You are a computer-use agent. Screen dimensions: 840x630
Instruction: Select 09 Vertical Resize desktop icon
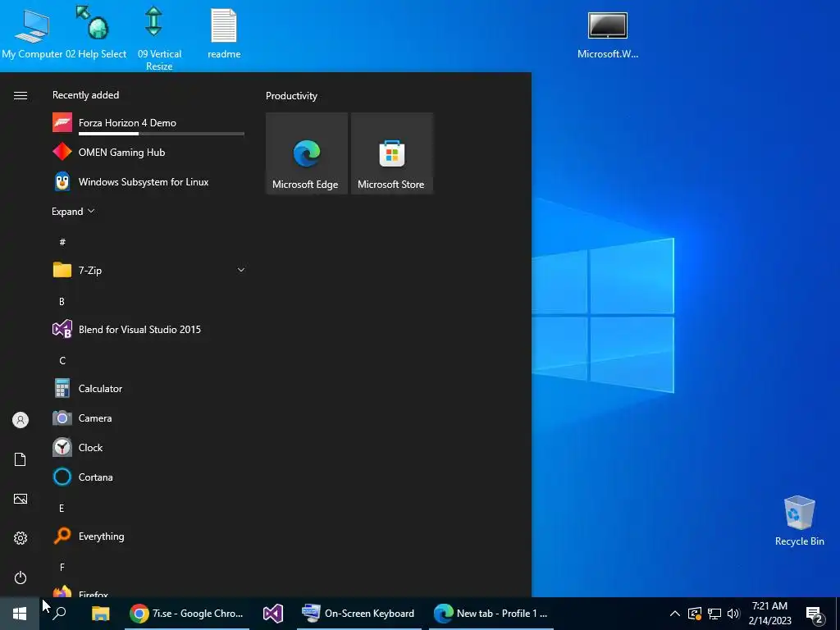click(159, 38)
